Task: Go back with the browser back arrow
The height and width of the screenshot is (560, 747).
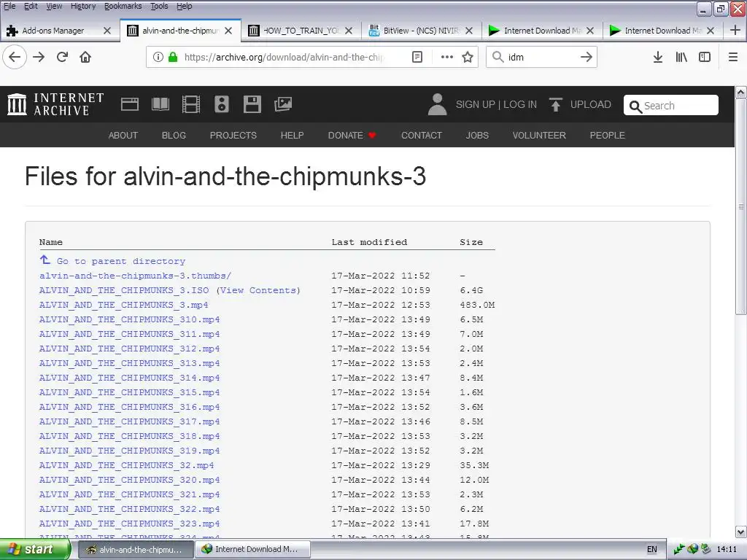Action: click(15, 58)
